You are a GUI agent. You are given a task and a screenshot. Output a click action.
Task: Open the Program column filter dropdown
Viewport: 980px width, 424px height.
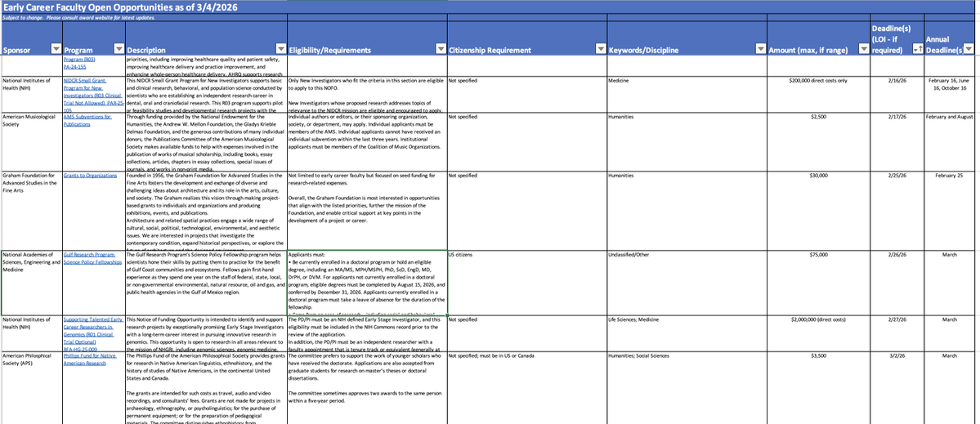119,49
